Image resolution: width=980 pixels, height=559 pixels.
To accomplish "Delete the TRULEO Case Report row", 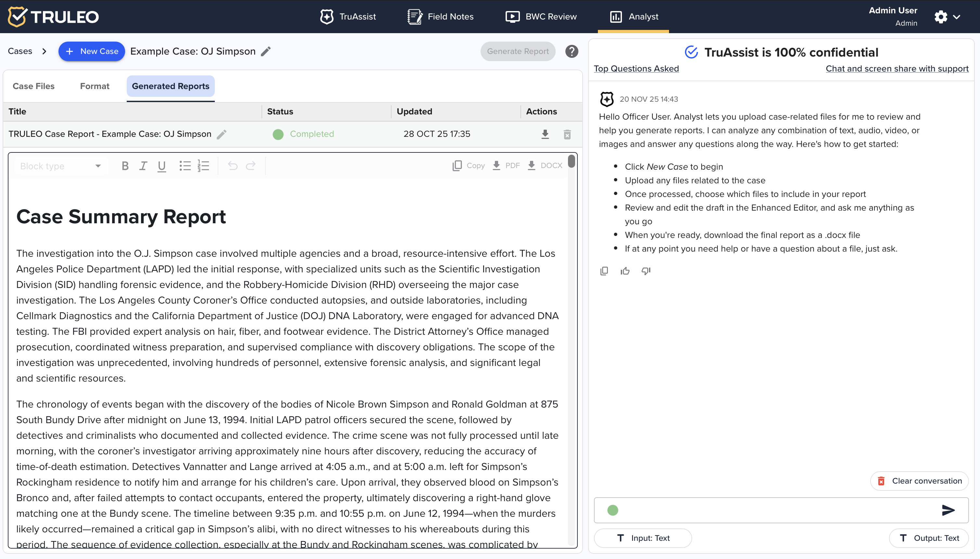I will pyautogui.click(x=567, y=134).
